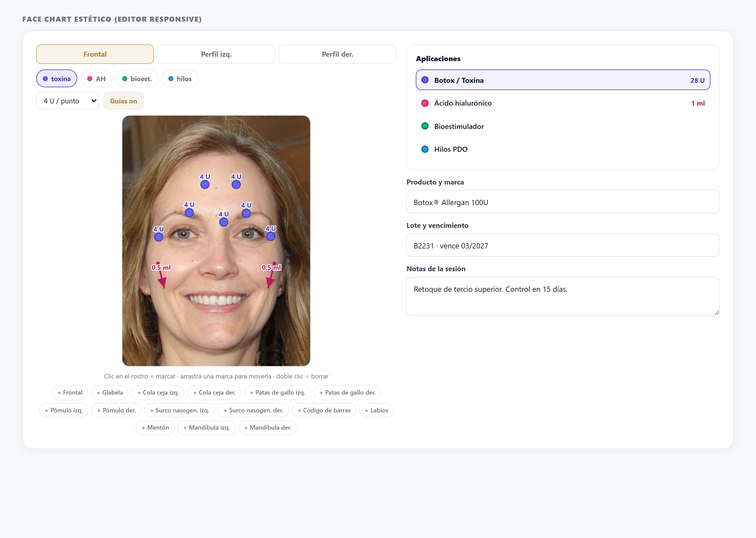This screenshot has height=538, width=756.
Task: Add Mandíbula der. preset
Action: [268, 428]
